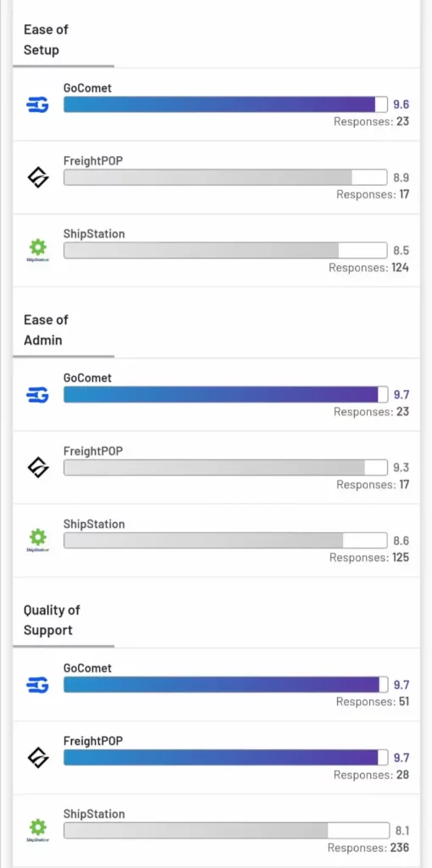
Task: Select the Ease of Setup section heading
Action: click(x=47, y=40)
